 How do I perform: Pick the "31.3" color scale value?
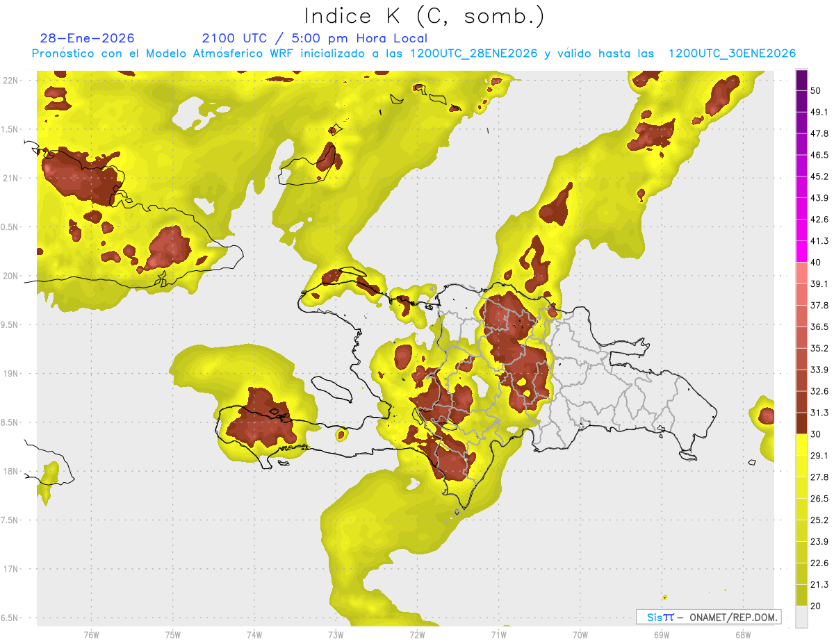819,413
